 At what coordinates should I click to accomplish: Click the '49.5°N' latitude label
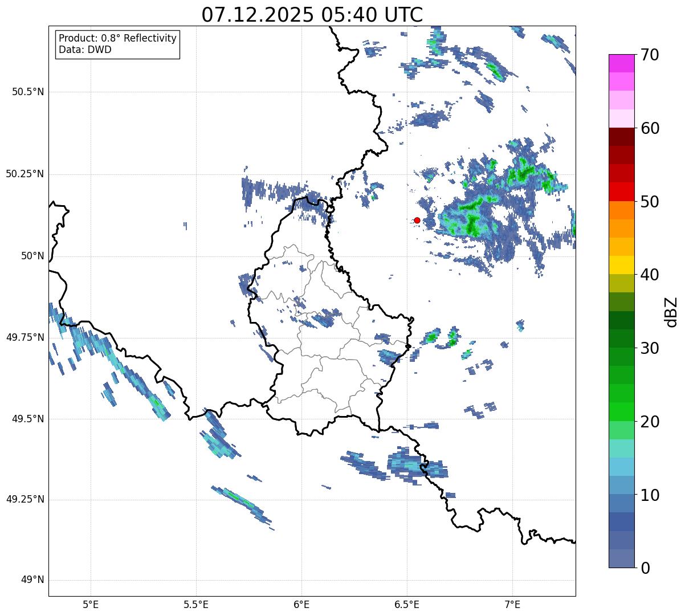(x=28, y=419)
